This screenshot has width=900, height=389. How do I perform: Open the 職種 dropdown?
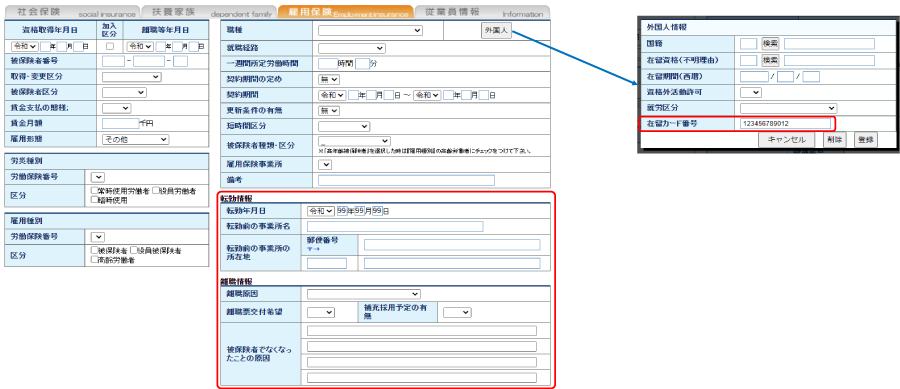(370, 30)
